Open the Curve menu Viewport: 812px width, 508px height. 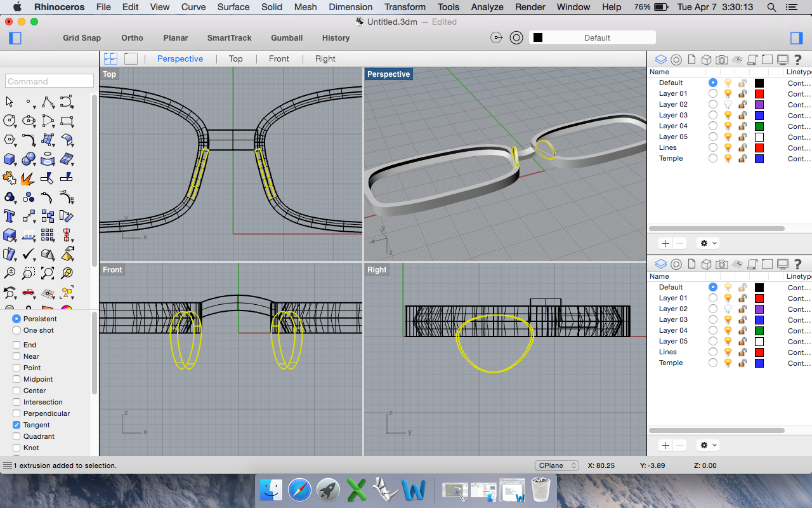(193, 7)
